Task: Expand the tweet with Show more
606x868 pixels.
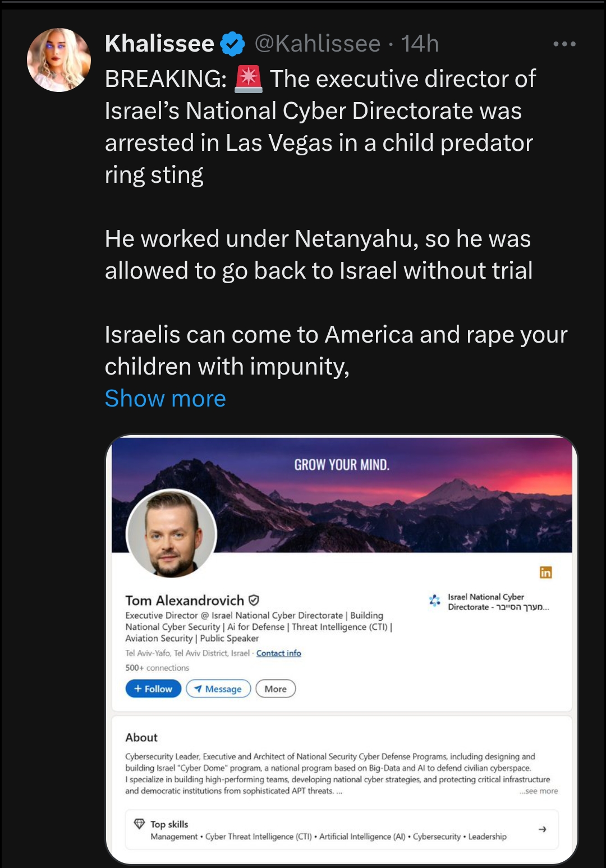Action: (166, 399)
